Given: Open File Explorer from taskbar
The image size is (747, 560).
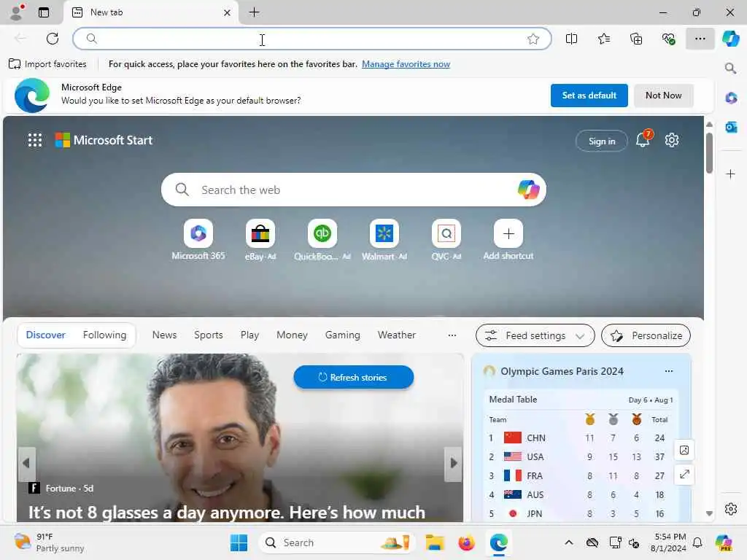Looking at the screenshot, I should (435, 542).
